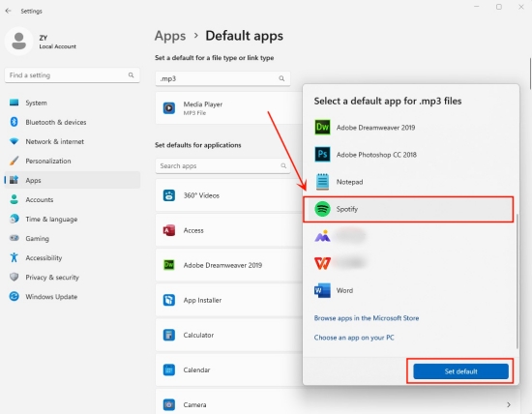Click the Time & language sidebar label
Viewport: 532px width, 414px height.
click(x=51, y=219)
